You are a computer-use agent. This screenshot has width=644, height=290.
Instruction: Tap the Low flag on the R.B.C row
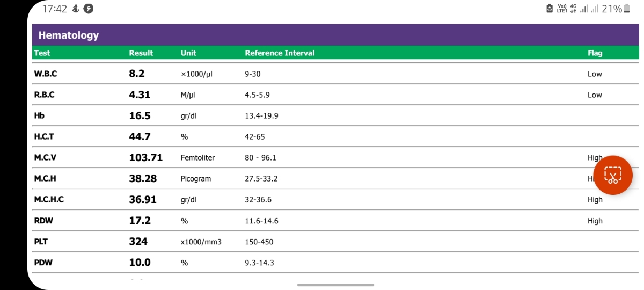pyautogui.click(x=595, y=95)
